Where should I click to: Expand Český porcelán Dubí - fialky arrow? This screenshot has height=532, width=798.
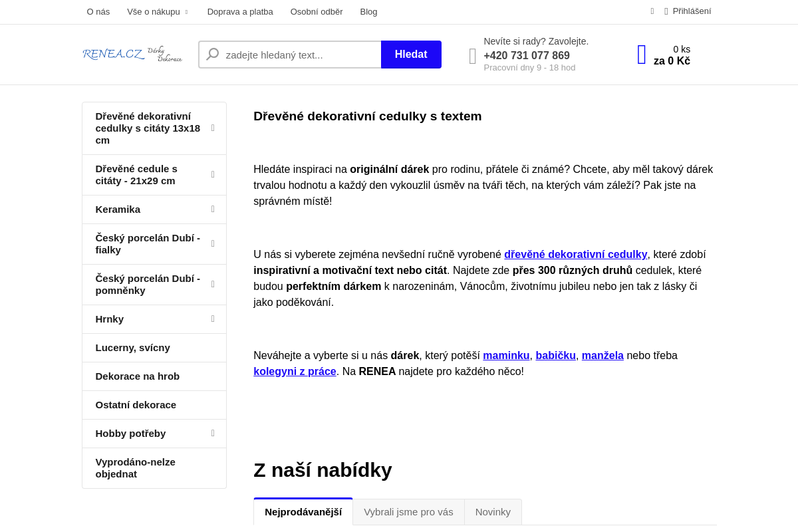213,244
